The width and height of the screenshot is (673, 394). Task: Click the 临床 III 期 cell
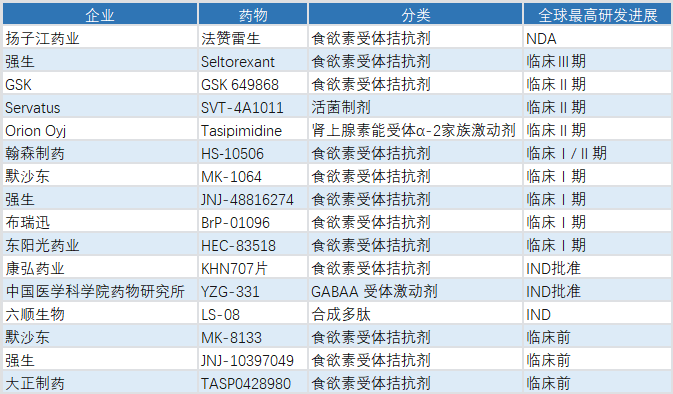(x=597, y=61)
